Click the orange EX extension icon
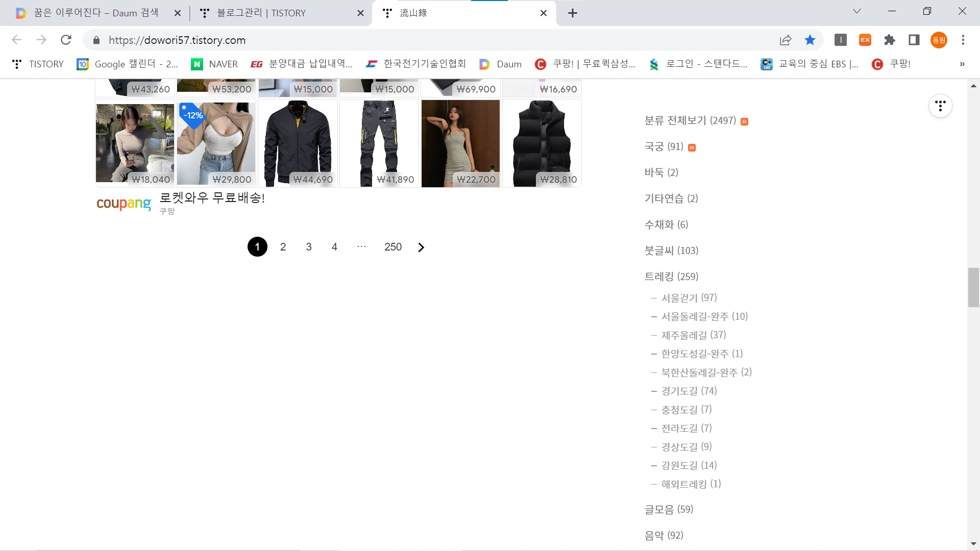Image resolution: width=980 pixels, height=551 pixels. click(x=865, y=40)
